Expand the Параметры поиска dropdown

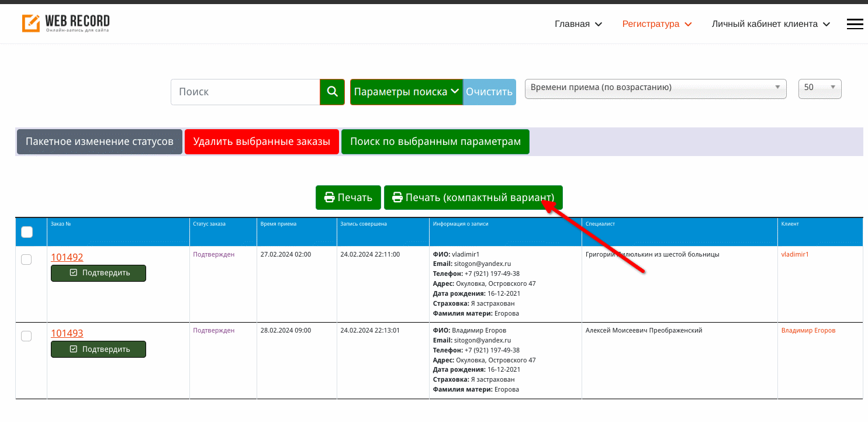tap(406, 92)
